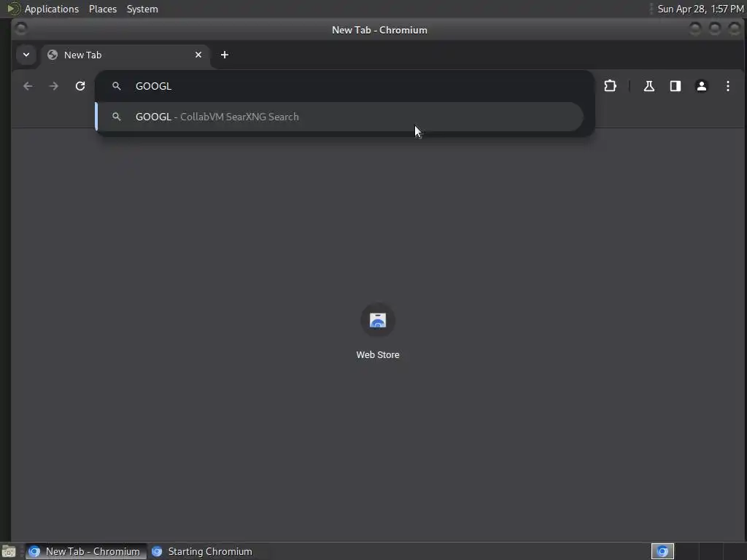Go back with the back arrow
Screen dimensions: 747x560
28,86
